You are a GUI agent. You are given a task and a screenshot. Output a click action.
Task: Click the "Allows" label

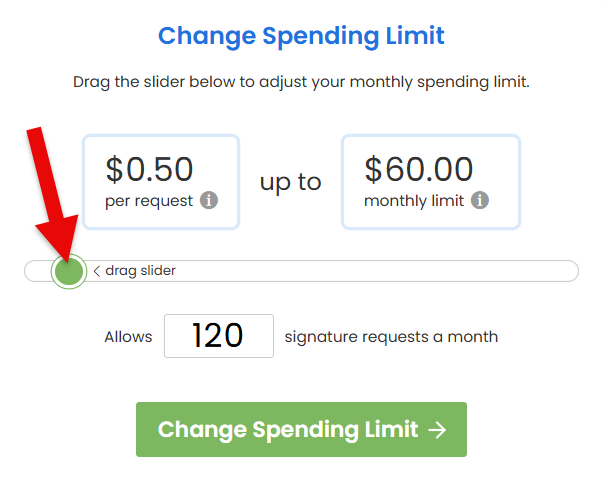[128, 337]
